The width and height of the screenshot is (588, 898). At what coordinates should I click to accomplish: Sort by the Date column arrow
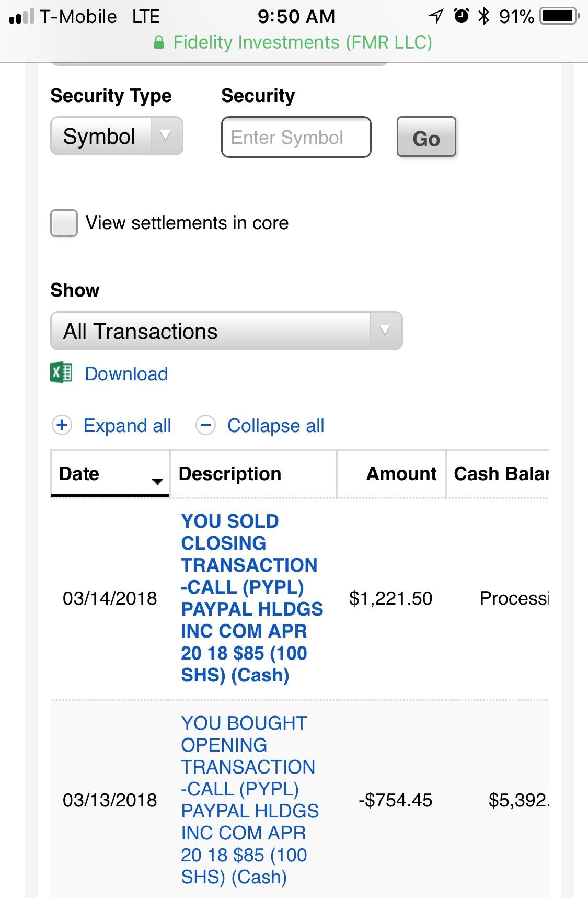point(157,481)
